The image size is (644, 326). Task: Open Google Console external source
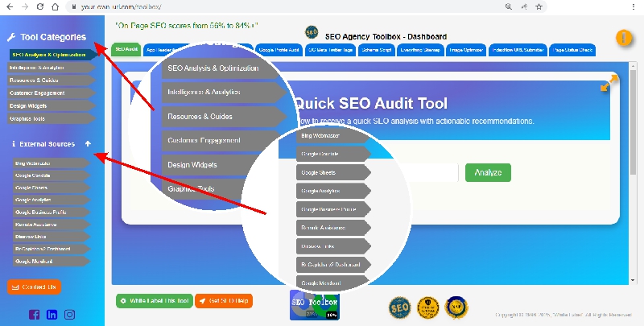click(x=52, y=175)
